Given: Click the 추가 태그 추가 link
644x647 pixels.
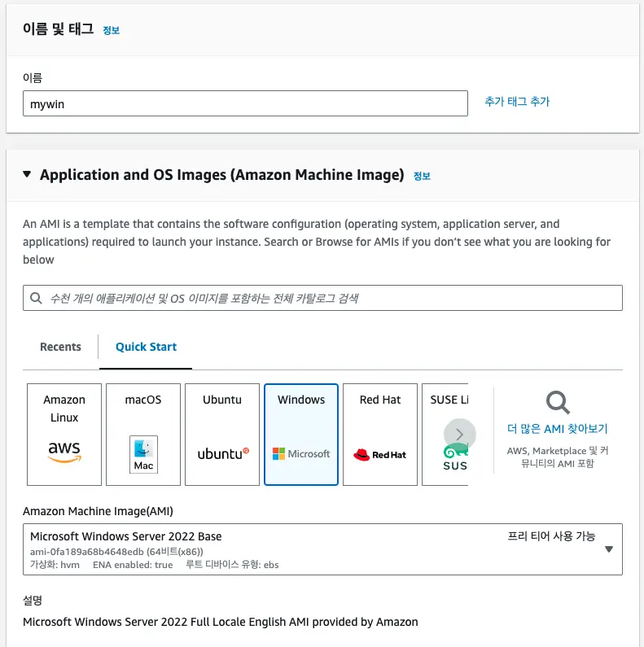Looking at the screenshot, I should pos(517,102).
